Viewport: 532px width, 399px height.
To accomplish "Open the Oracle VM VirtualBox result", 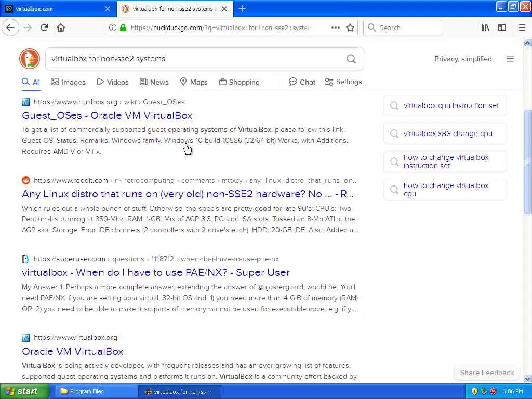I will [x=73, y=351].
